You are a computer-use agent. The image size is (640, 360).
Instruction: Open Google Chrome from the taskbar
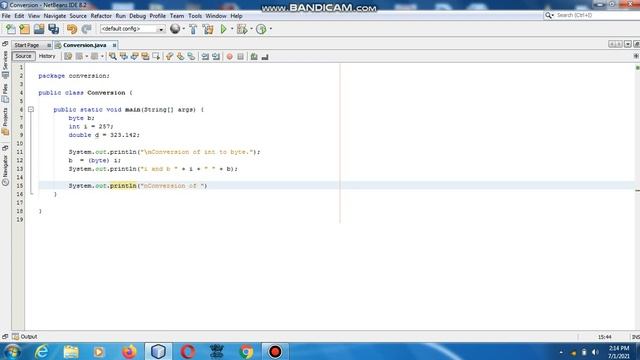[246, 351]
